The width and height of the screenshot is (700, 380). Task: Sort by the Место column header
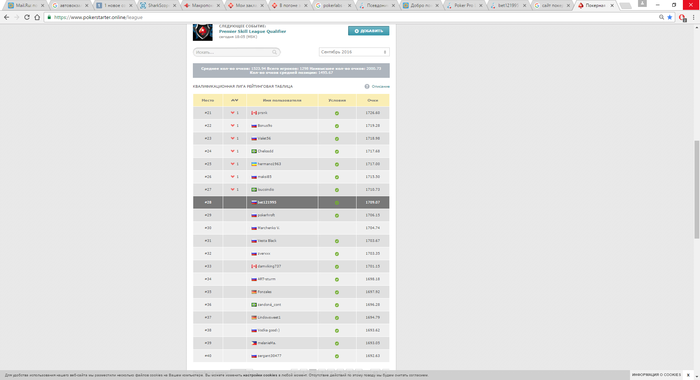click(x=208, y=100)
